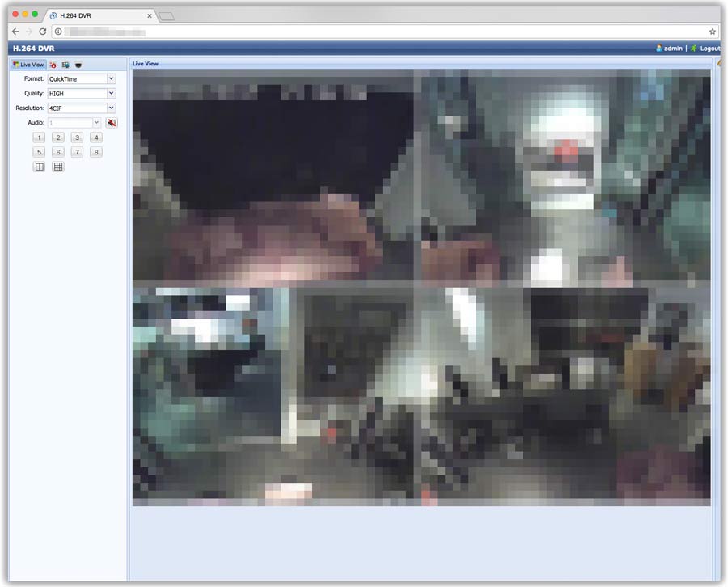Click the admin user icon
Screen dimensions: 728x587
659,49
